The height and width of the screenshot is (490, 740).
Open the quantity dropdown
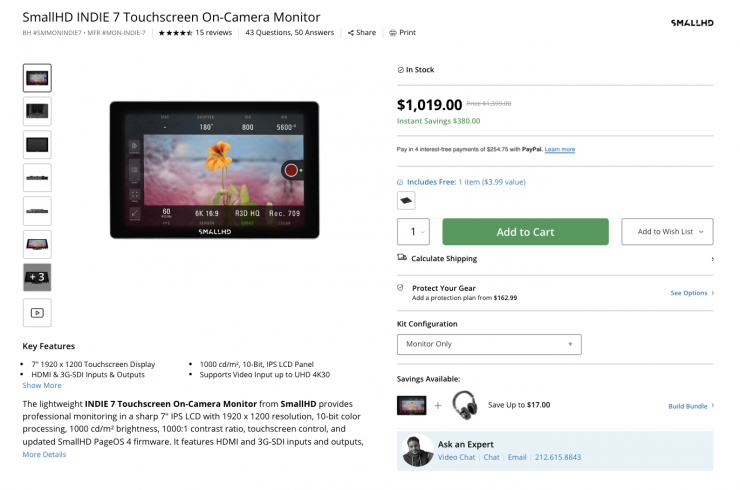point(413,232)
